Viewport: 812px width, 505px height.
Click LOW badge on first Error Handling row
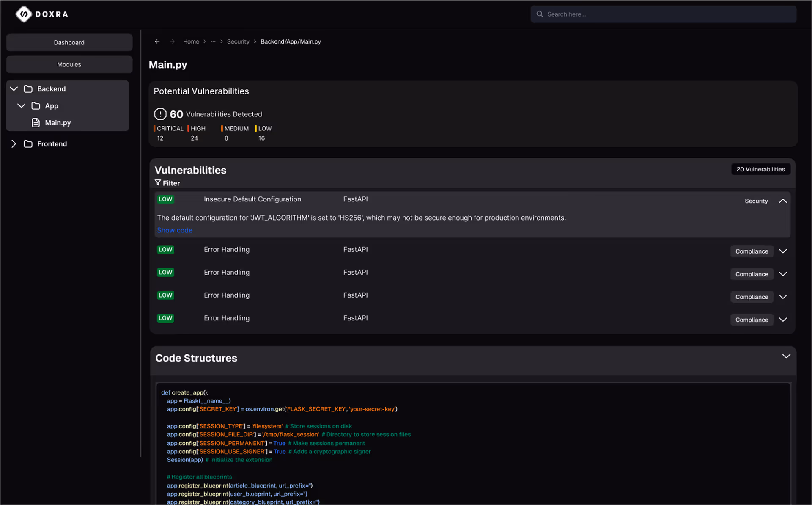click(x=165, y=249)
